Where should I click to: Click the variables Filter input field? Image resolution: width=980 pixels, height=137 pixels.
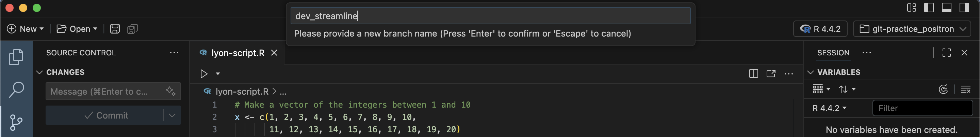pyautogui.click(x=922, y=108)
